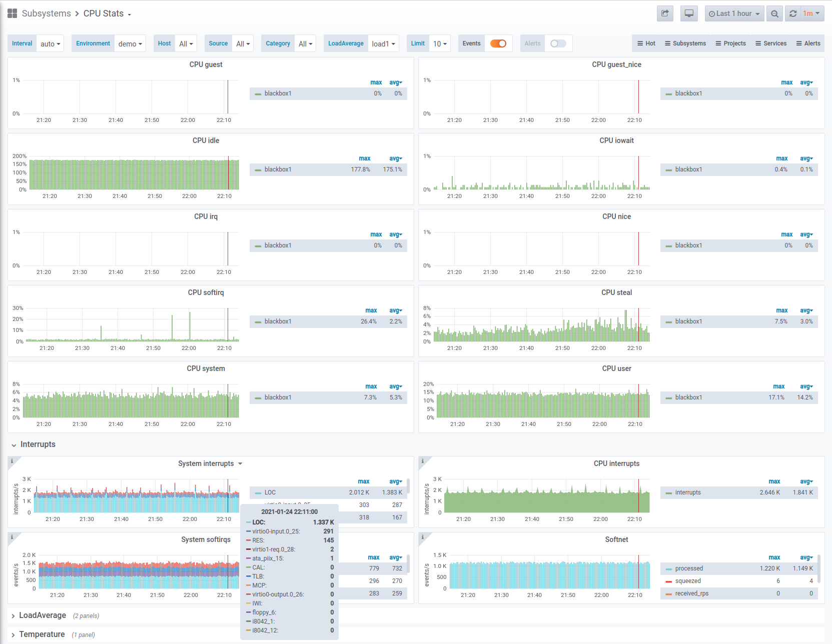
Task: Open the Subsystems breadcrumb link
Action: 47,13
